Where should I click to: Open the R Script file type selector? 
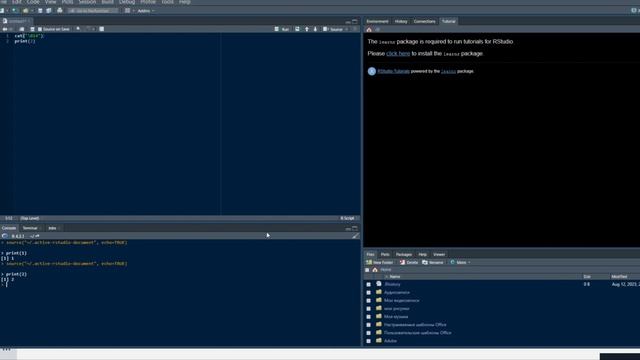[349, 218]
